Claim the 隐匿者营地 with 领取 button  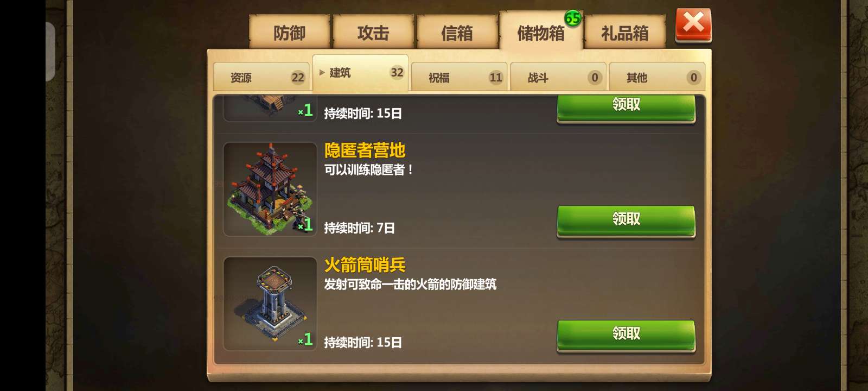pos(626,220)
